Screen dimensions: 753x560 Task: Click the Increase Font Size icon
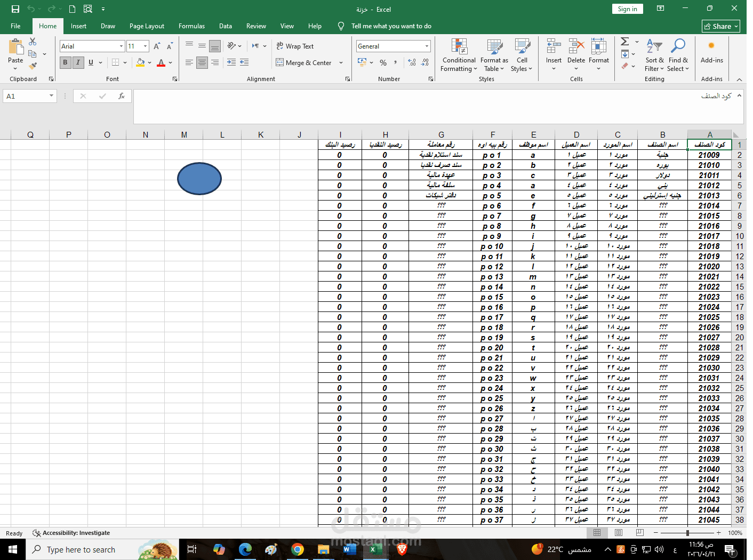point(157,46)
